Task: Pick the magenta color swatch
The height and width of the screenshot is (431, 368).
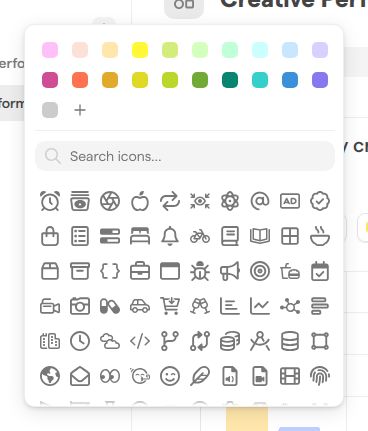Action: [50, 80]
